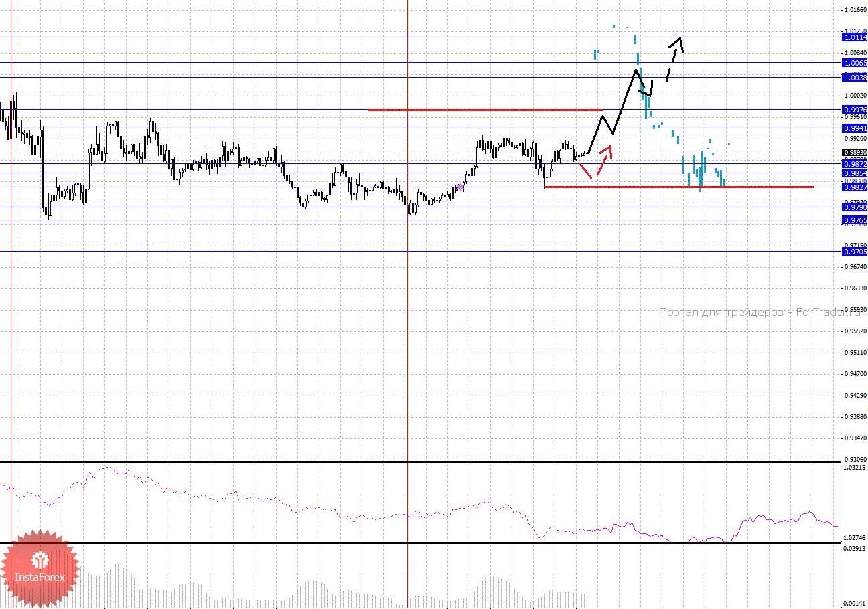This screenshot has height=609, width=868.
Task: Click the 1.0114 price level label
Action: tap(855, 37)
